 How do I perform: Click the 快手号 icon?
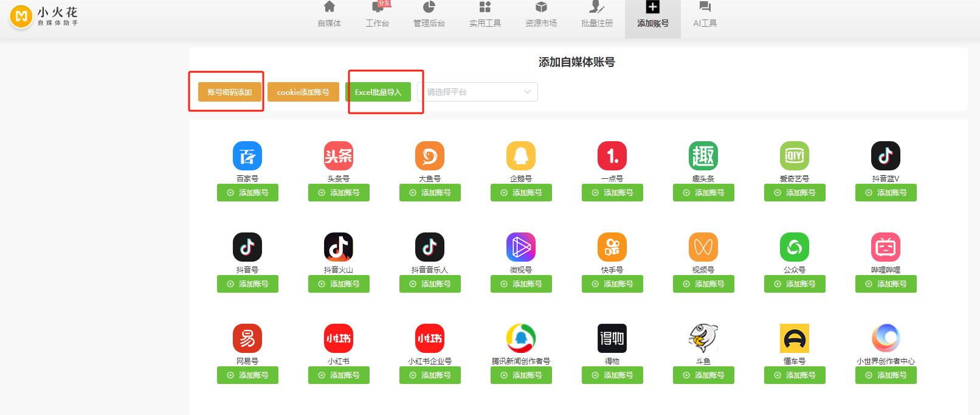pos(612,247)
